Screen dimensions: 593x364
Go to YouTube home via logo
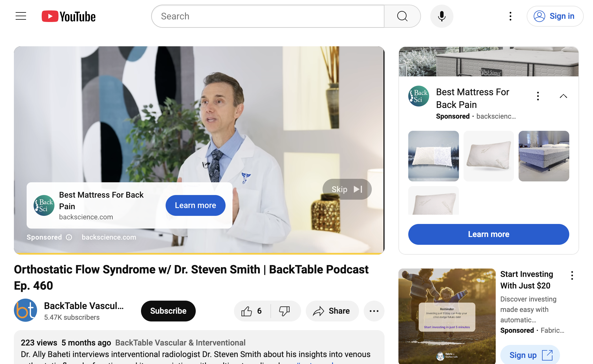pyautogui.click(x=69, y=16)
